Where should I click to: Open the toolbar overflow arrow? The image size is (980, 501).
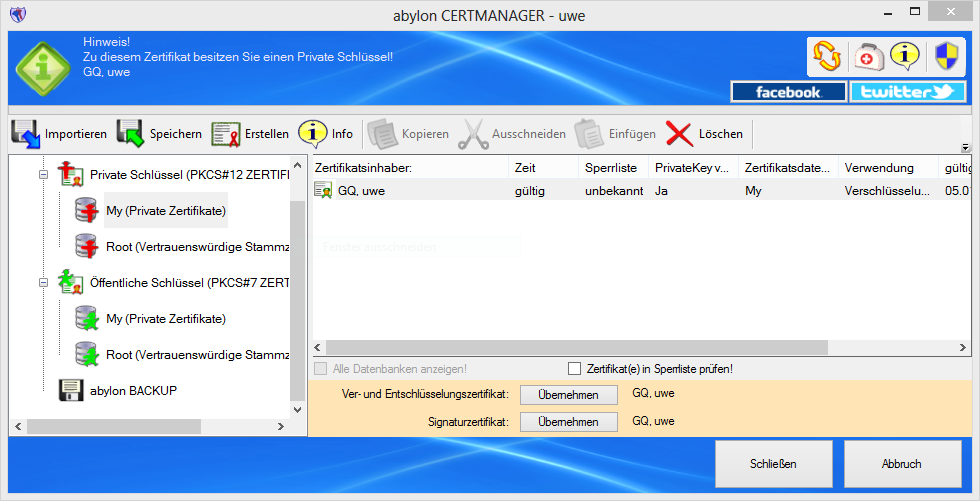pyautogui.click(x=966, y=148)
